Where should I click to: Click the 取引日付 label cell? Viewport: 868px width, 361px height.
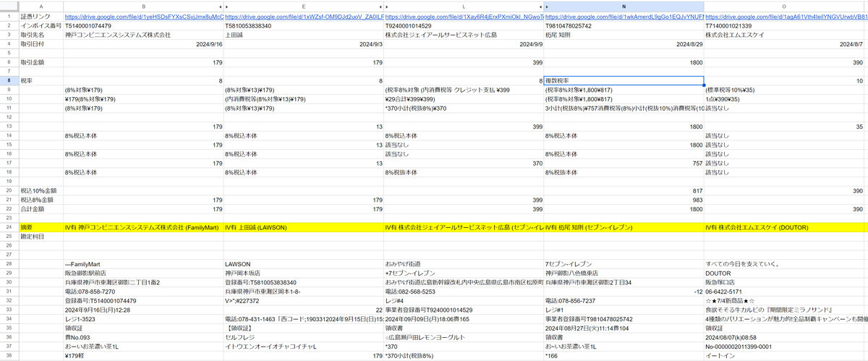click(40, 43)
